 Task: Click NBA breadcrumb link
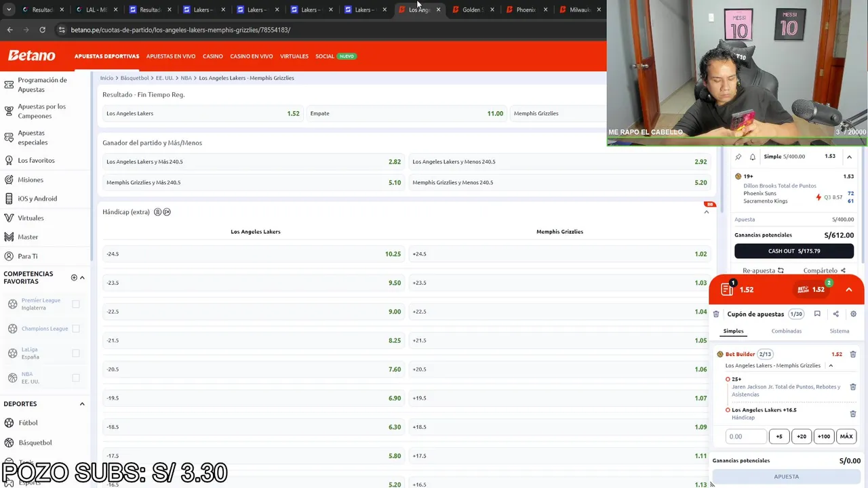pos(186,78)
